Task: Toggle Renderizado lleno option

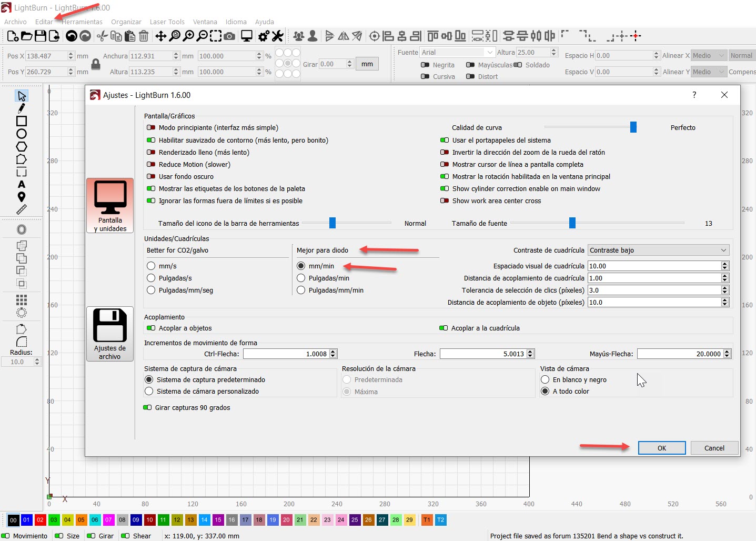Action: pos(151,152)
